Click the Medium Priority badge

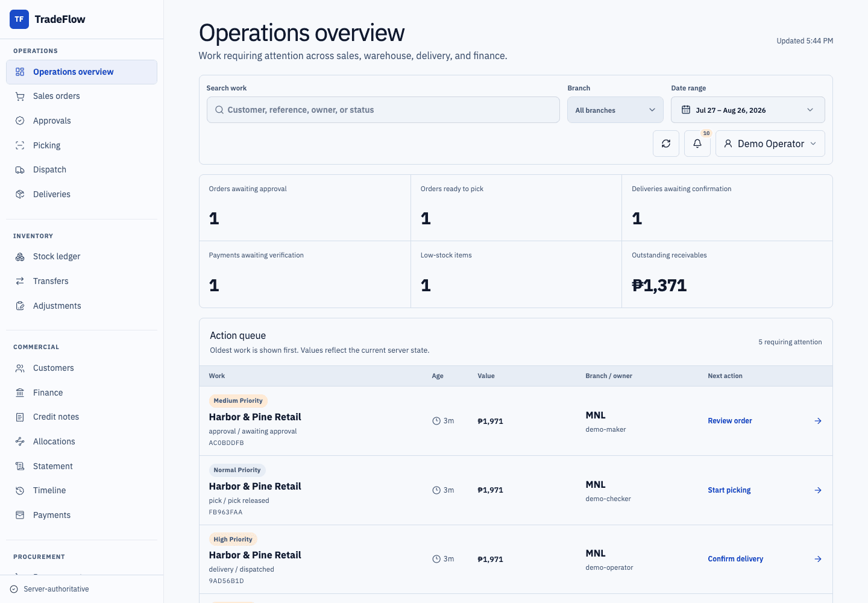click(x=238, y=401)
